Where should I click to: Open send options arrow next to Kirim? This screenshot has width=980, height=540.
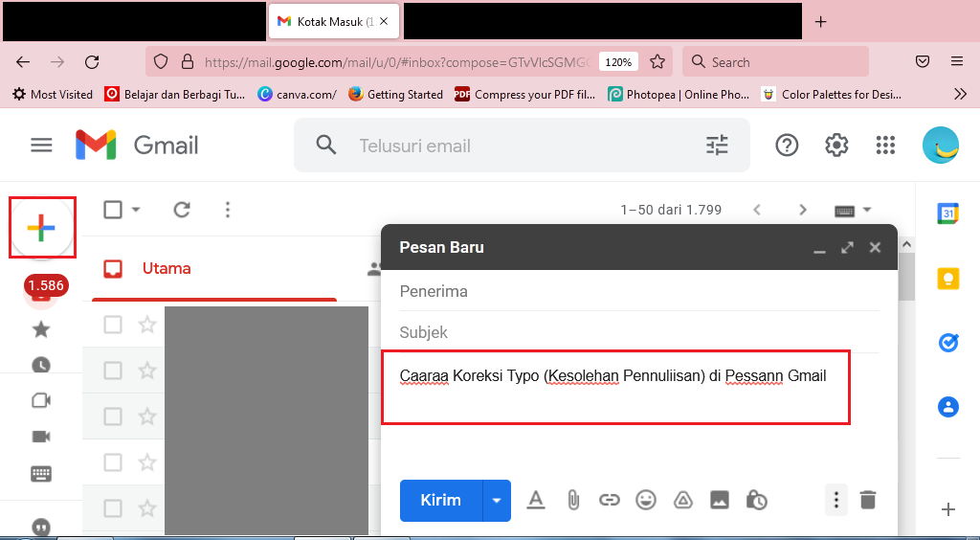tap(497, 500)
